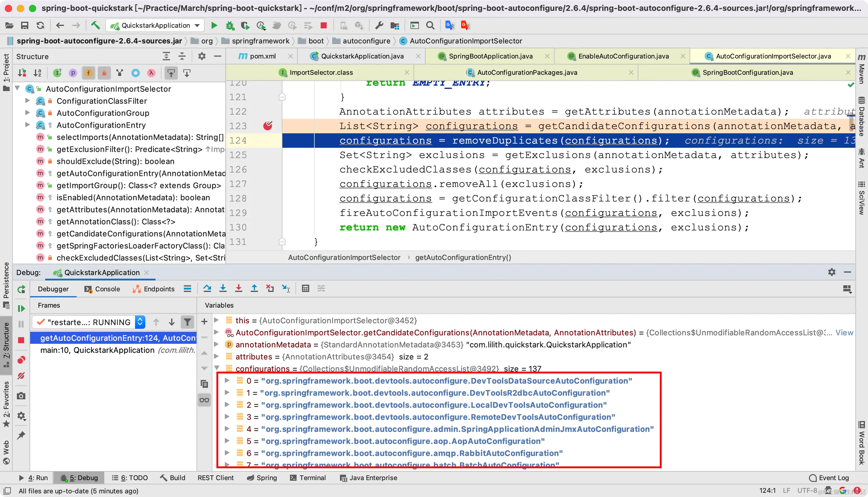The image size is (868, 497).
Task: Toggle Show Lambdas filter in Structure
Action: tap(151, 73)
